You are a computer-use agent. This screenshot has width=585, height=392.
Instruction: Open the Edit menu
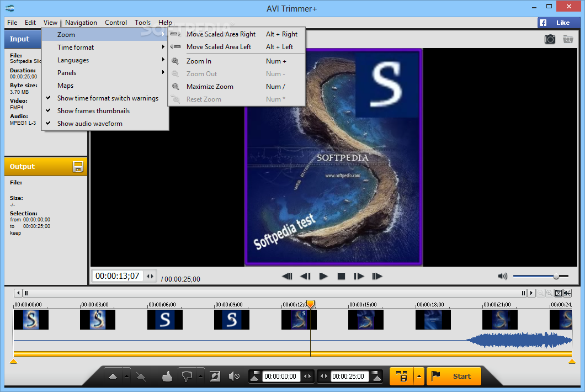[30, 23]
